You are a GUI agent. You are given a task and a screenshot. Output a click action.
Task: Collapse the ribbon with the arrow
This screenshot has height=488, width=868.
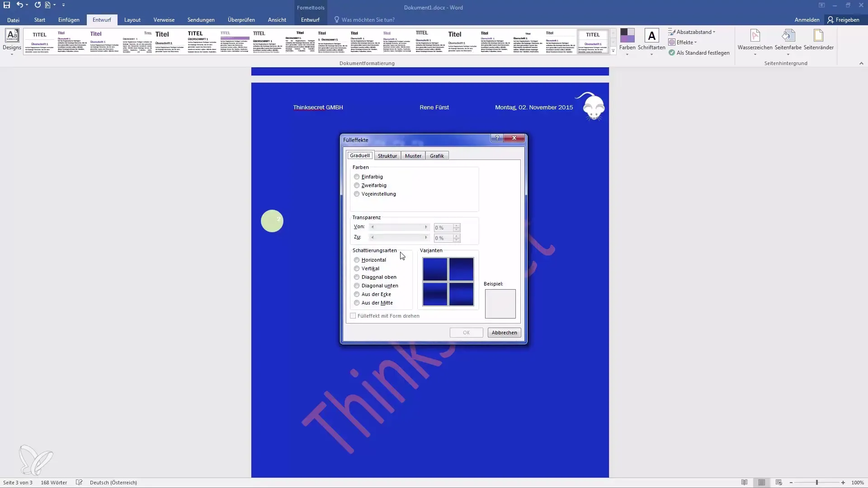pyautogui.click(x=861, y=63)
